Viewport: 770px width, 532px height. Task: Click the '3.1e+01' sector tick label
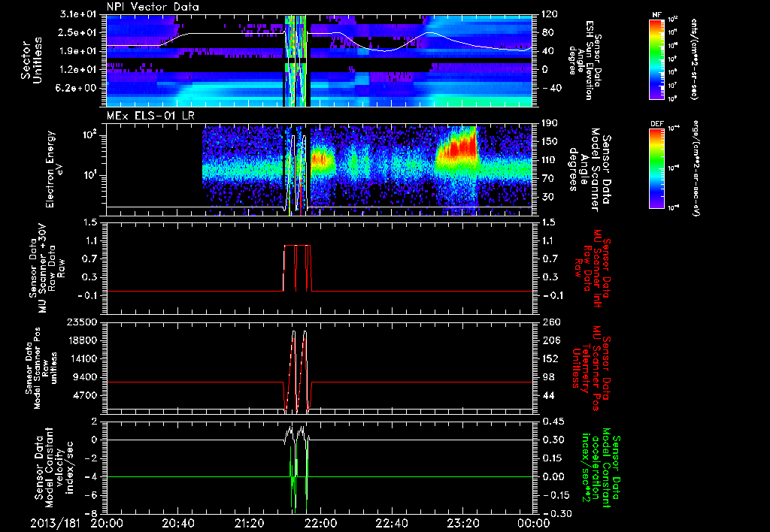(x=79, y=14)
